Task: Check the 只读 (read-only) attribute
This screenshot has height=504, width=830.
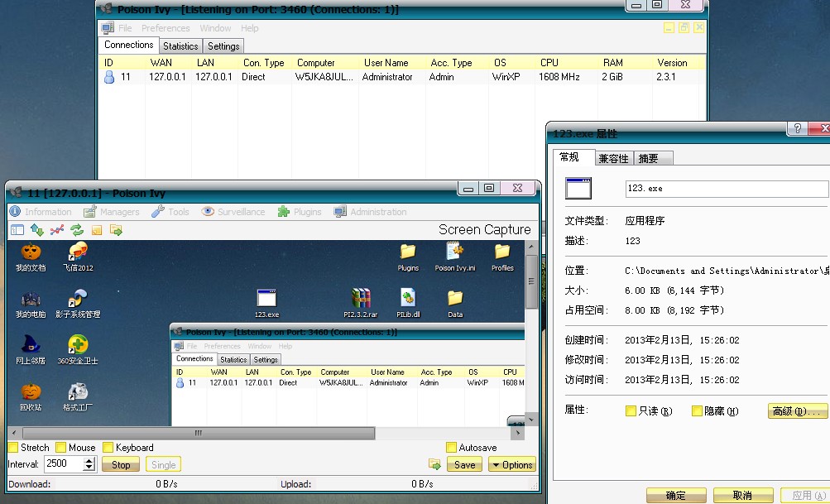Action: (x=631, y=410)
